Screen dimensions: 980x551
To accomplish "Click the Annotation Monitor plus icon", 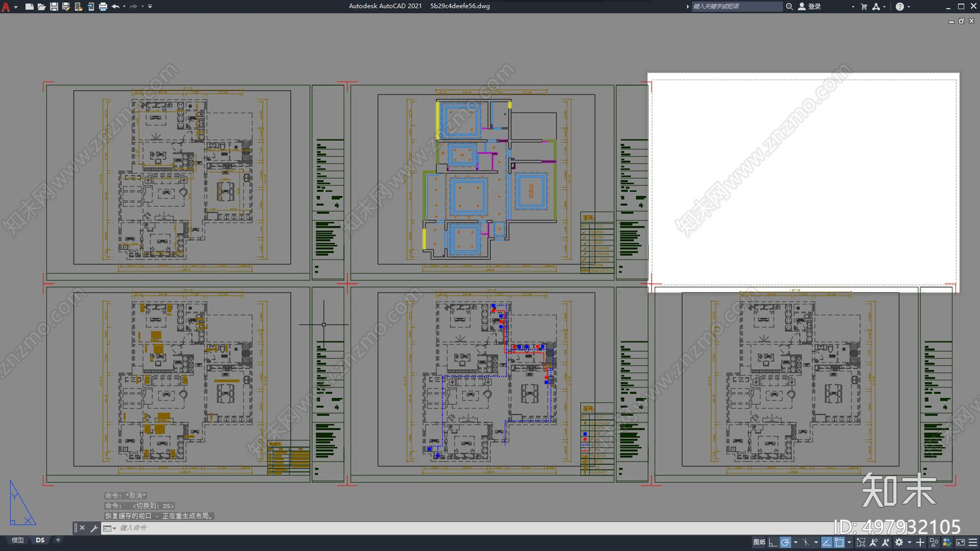I will click(920, 542).
